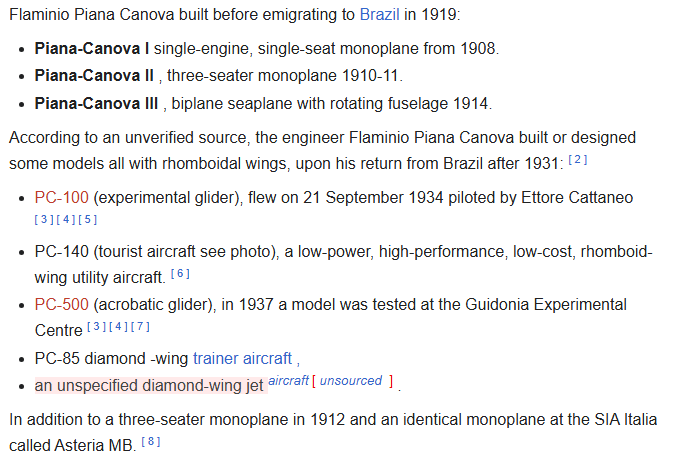
Task: Click the bold 'Piana-Canova I' text
Action: [92, 48]
